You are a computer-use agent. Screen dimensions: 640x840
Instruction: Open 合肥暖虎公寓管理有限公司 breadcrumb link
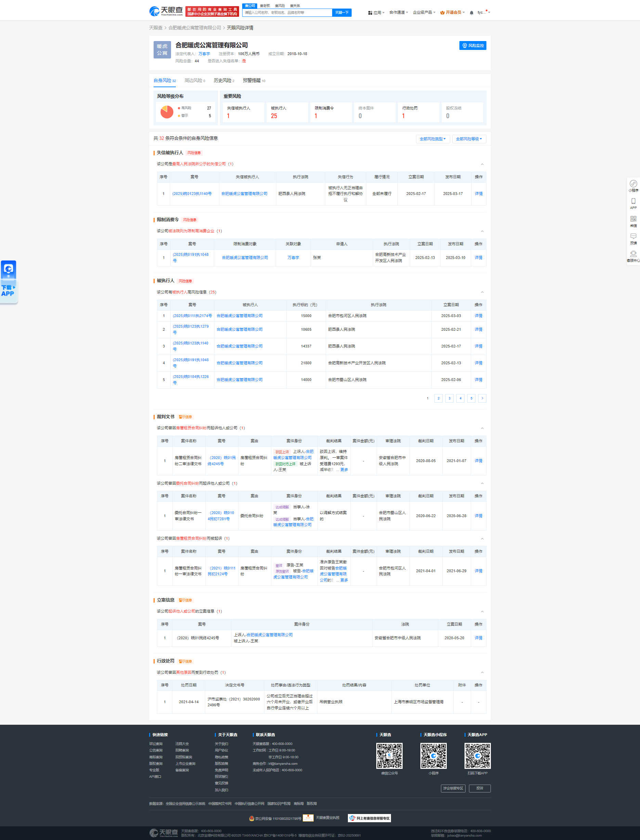(195, 28)
